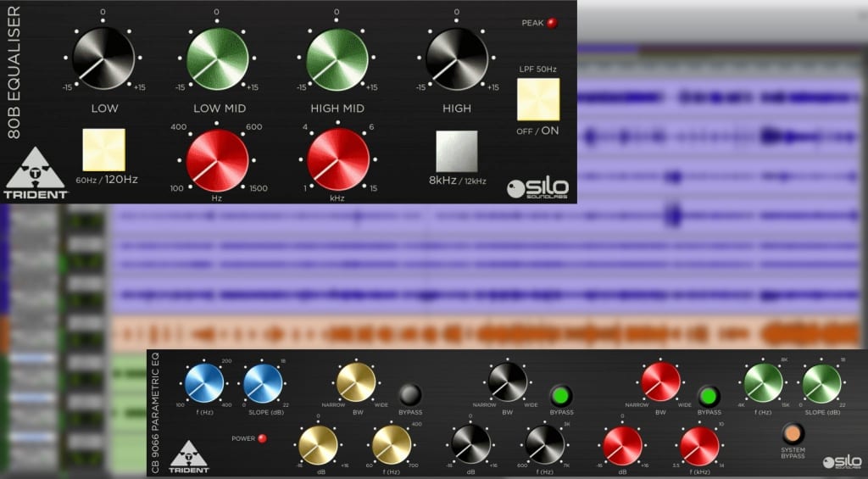Viewport: 868px width, 479px height.
Task: Click the left blue f (Hz) knob
Action: (204, 382)
